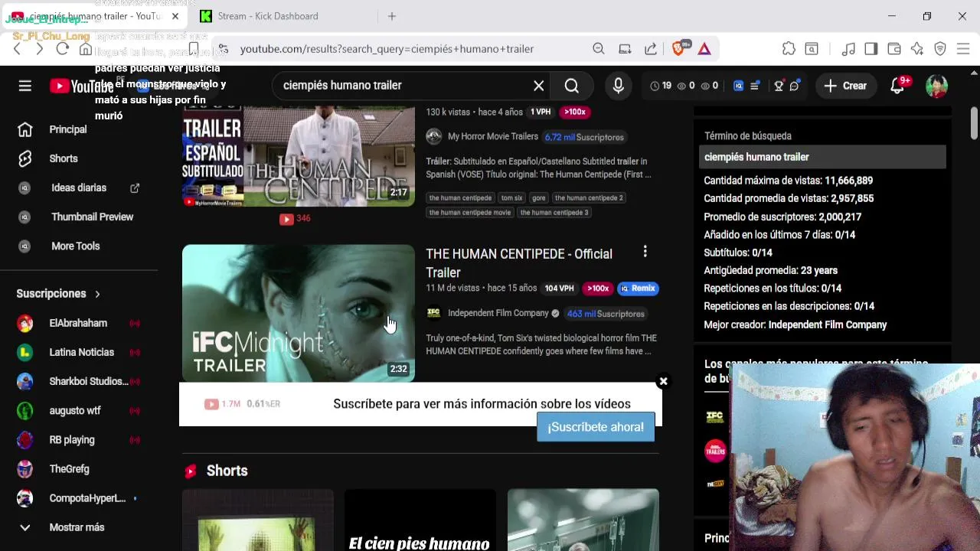The width and height of the screenshot is (980, 551).
Task: Click the page vertical scrollbar thumb
Action: pos(974,122)
